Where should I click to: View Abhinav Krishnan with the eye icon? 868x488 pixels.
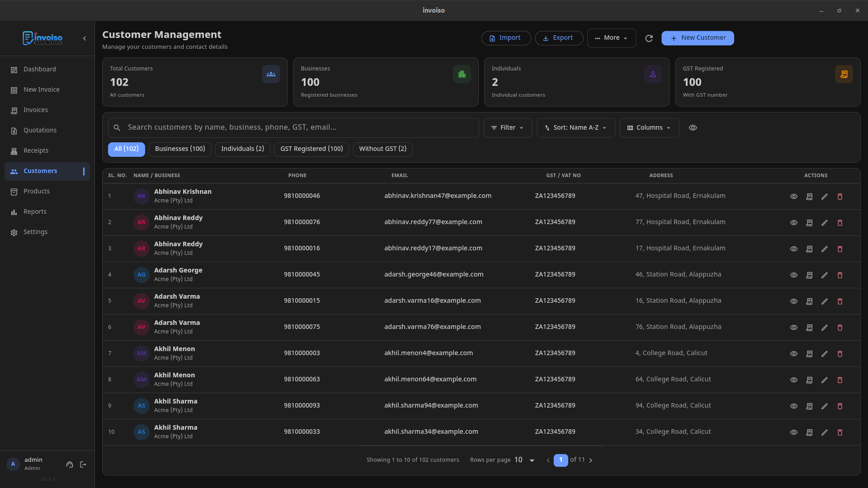click(793, 197)
